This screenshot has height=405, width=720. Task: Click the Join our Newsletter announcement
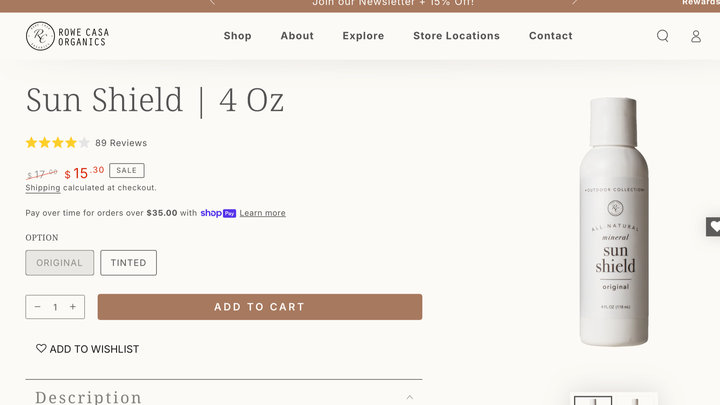pos(393,3)
